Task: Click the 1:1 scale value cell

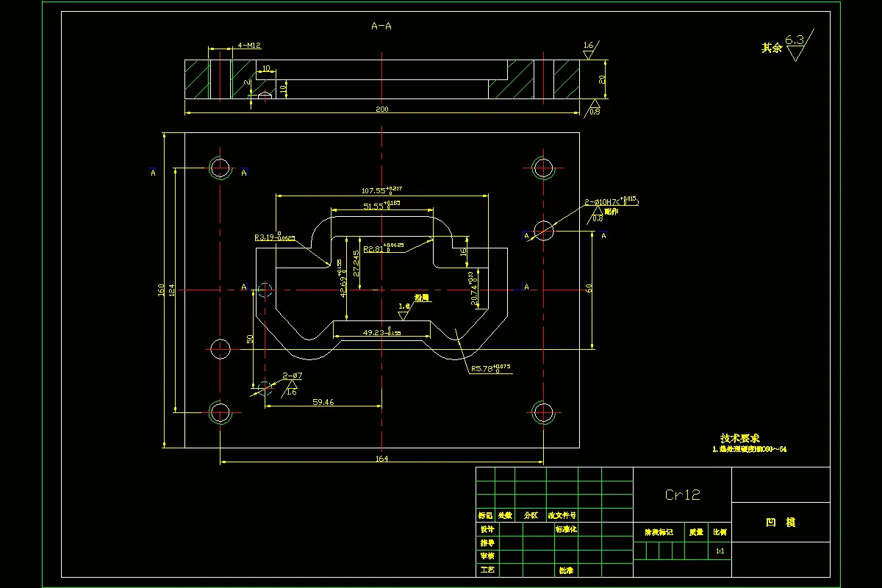Action: tap(720, 551)
